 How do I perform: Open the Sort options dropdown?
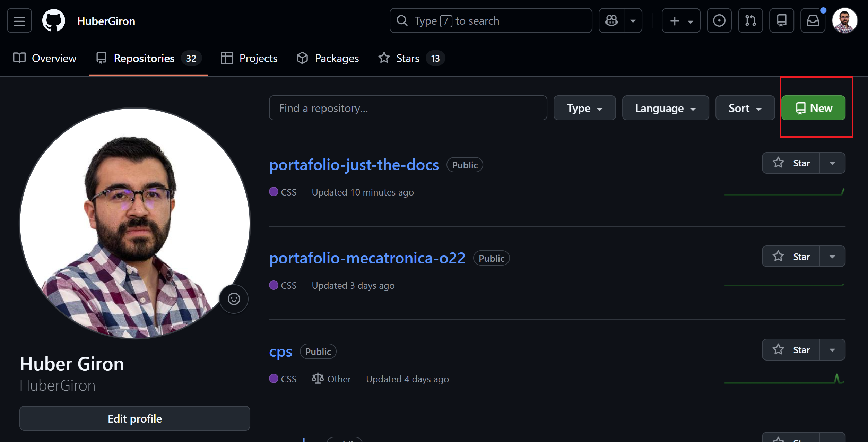745,108
